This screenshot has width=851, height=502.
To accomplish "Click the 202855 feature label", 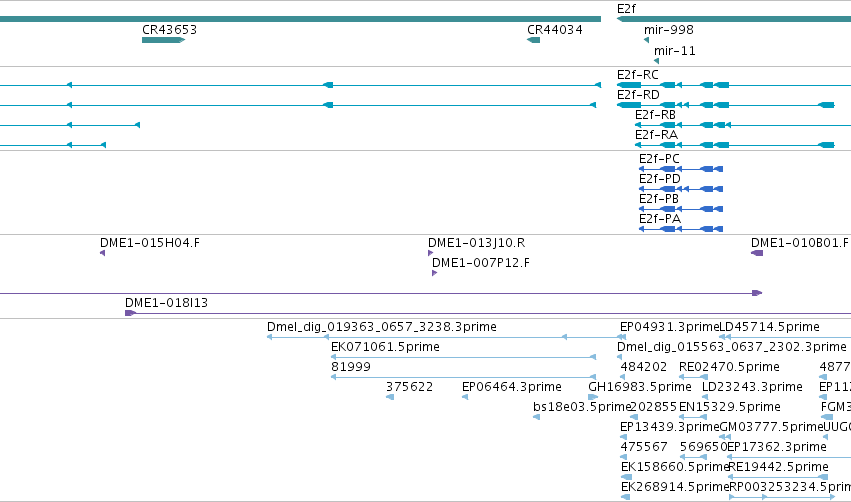I will pyautogui.click(x=654, y=408).
